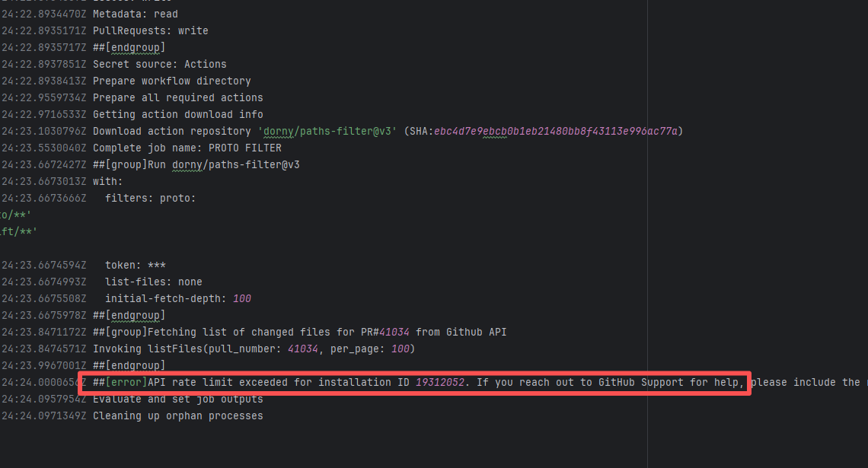
Task: Click 'Evaluate and set job outputs' line
Action: pyautogui.click(x=177, y=399)
